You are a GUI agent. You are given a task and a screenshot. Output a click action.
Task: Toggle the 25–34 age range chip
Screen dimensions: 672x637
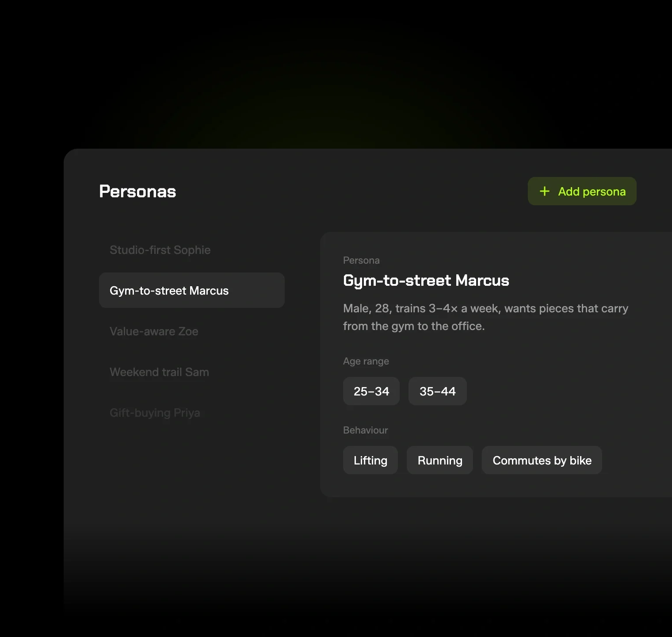pos(371,391)
